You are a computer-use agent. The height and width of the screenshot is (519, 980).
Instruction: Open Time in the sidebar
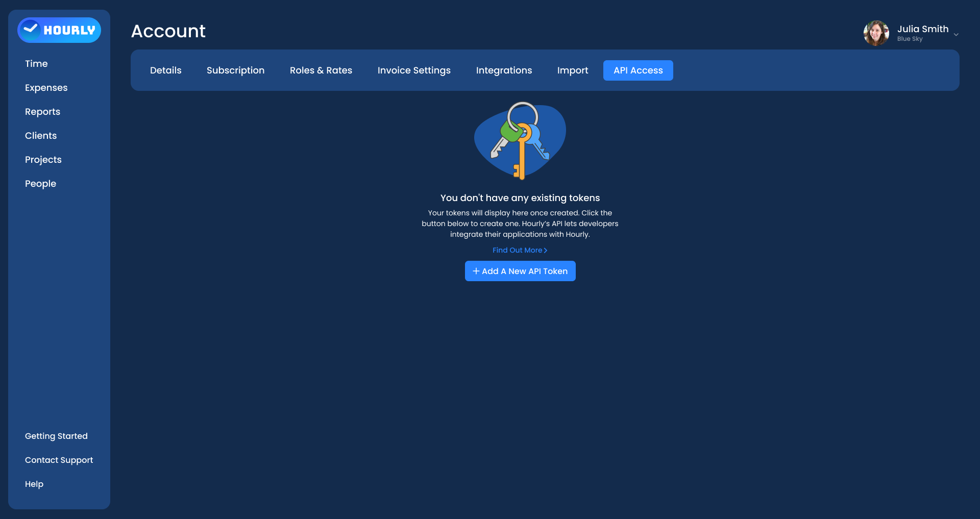(x=36, y=64)
